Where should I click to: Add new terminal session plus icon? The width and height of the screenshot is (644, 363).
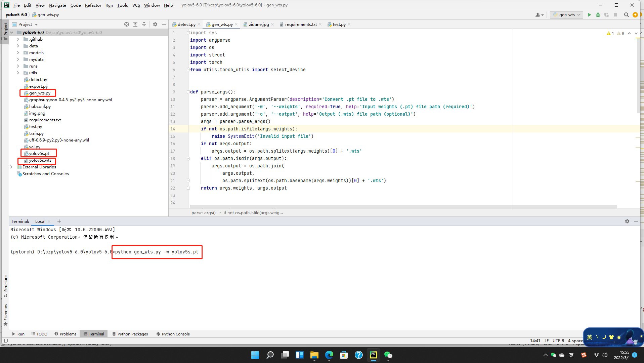[x=59, y=221]
